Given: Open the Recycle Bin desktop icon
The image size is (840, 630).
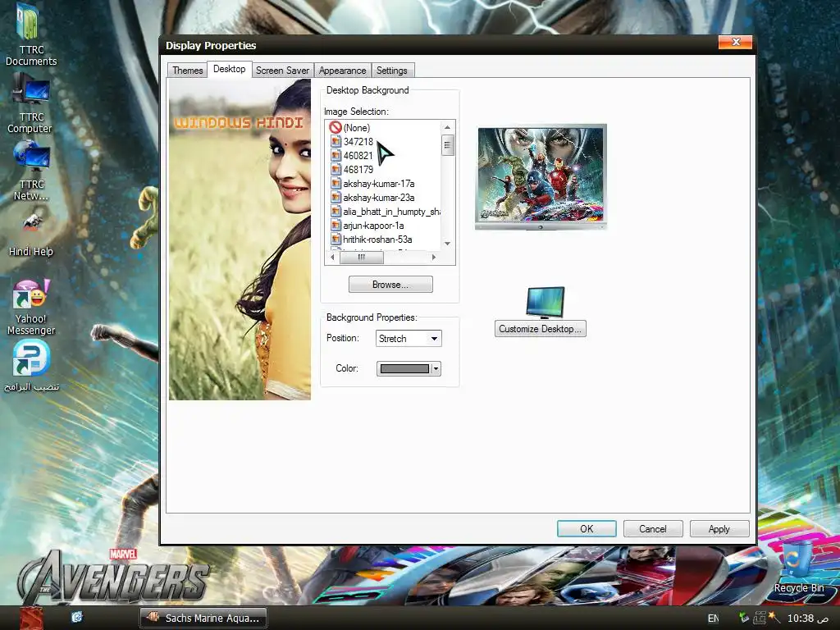Looking at the screenshot, I should [x=798, y=568].
